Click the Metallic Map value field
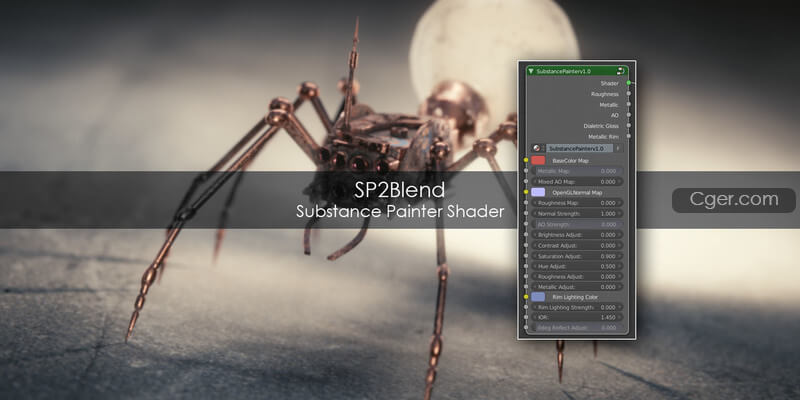800x400 pixels. point(577,171)
